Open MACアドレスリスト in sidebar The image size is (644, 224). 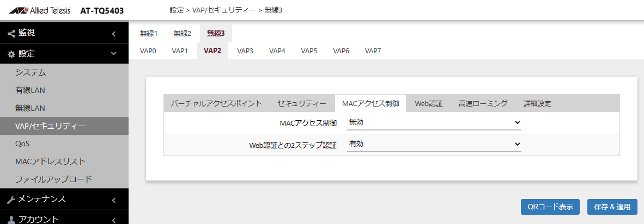pyautogui.click(x=64, y=161)
